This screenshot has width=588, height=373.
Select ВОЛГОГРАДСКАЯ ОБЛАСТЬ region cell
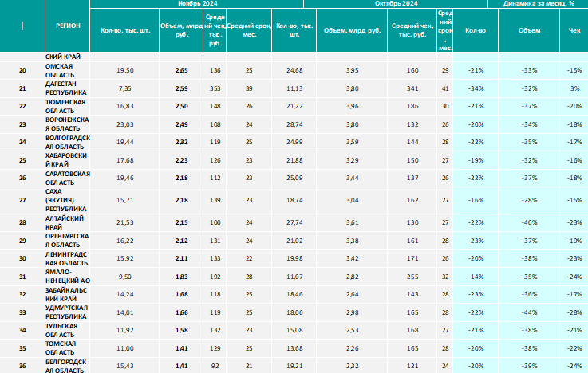(x=68, y=143)
